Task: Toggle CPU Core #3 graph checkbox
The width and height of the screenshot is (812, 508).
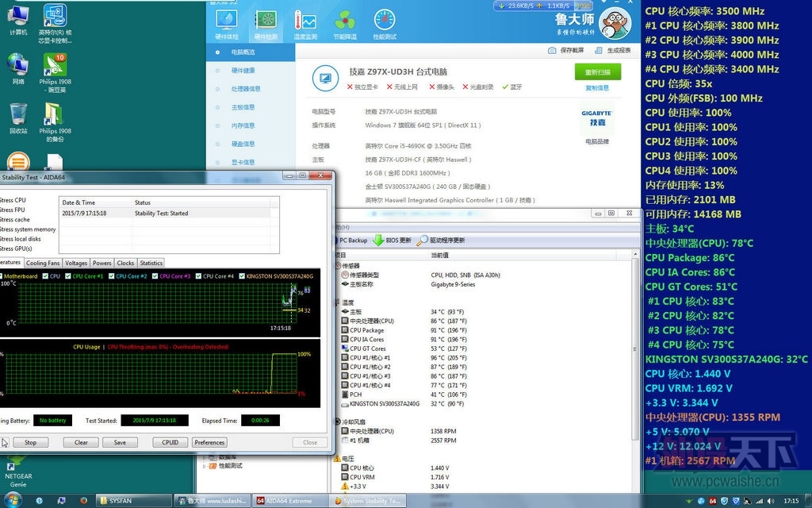Action: coord(155,276)
